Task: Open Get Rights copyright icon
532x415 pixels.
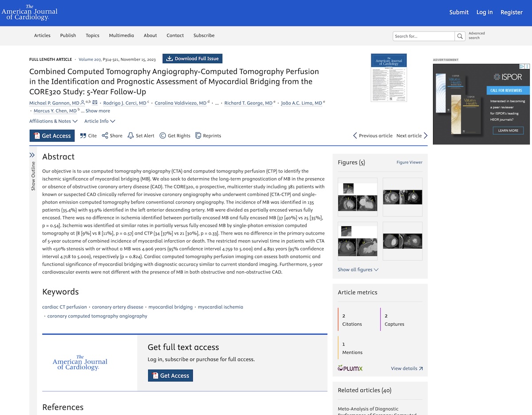Action: [x=163, y=136]
